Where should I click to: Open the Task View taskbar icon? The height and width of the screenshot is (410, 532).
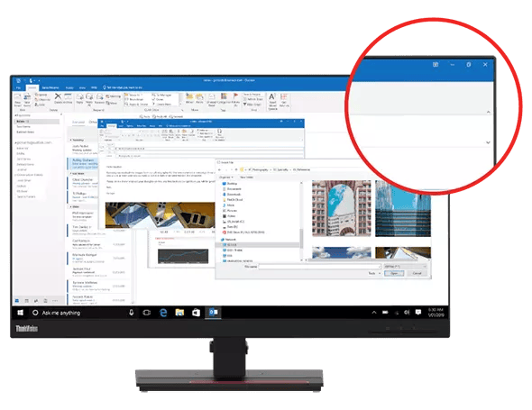point(147,313)
